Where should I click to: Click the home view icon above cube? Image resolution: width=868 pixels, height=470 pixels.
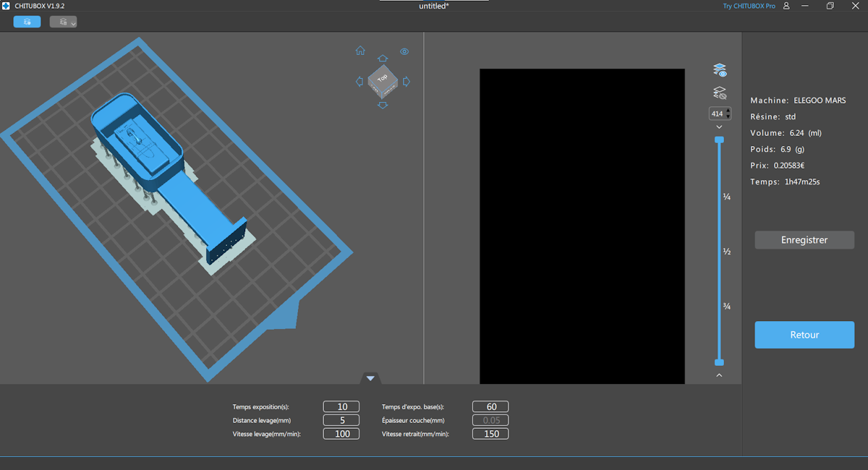click(x=360, y=51)
